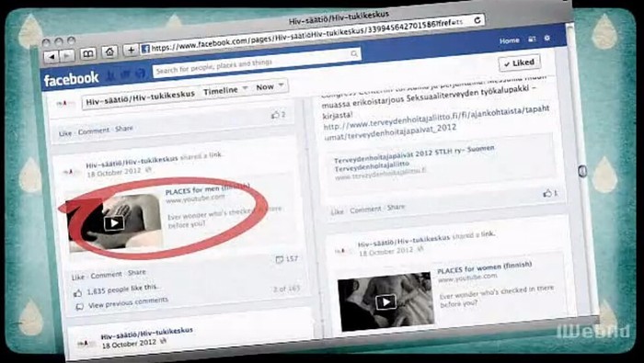This screenshot has height=363, width=644.
Task: Open View previous comments link
Action: [128, 302]
